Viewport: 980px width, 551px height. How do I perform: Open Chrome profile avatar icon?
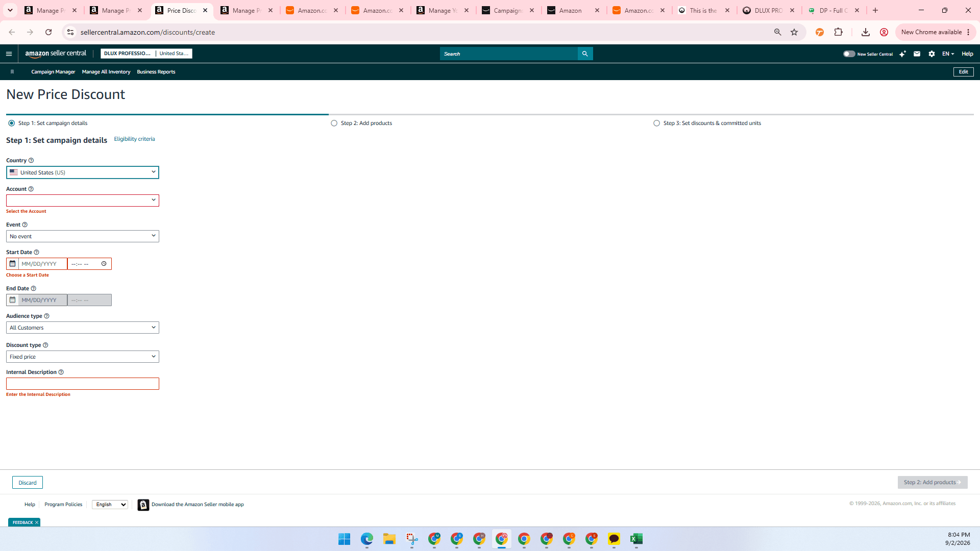click(884, 32)
